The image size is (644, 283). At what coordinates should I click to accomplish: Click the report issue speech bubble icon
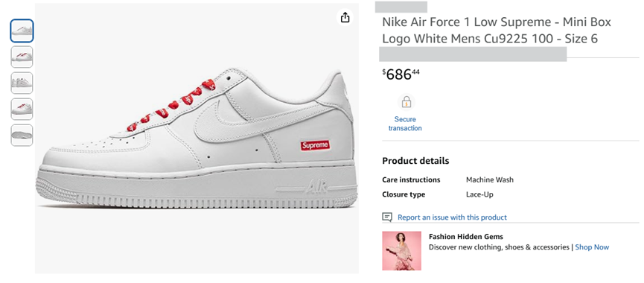click(387, 217)
